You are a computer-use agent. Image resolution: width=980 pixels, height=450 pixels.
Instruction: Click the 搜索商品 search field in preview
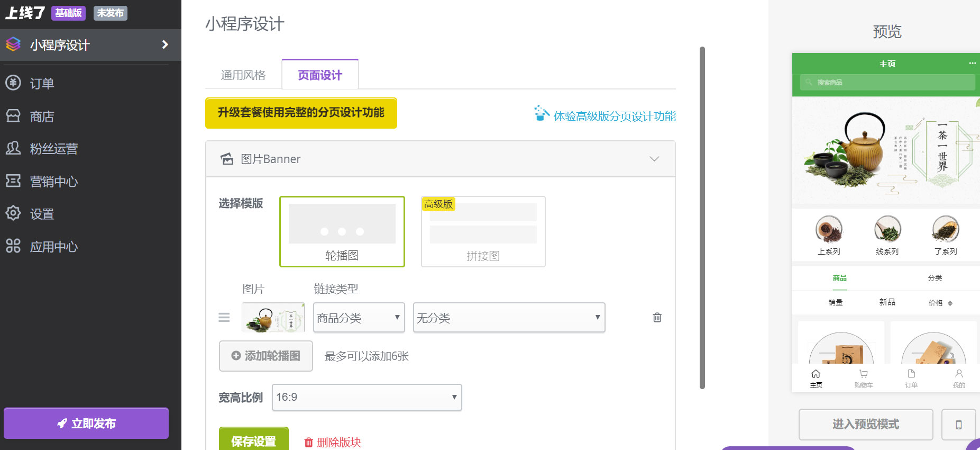tap(887, 82)
